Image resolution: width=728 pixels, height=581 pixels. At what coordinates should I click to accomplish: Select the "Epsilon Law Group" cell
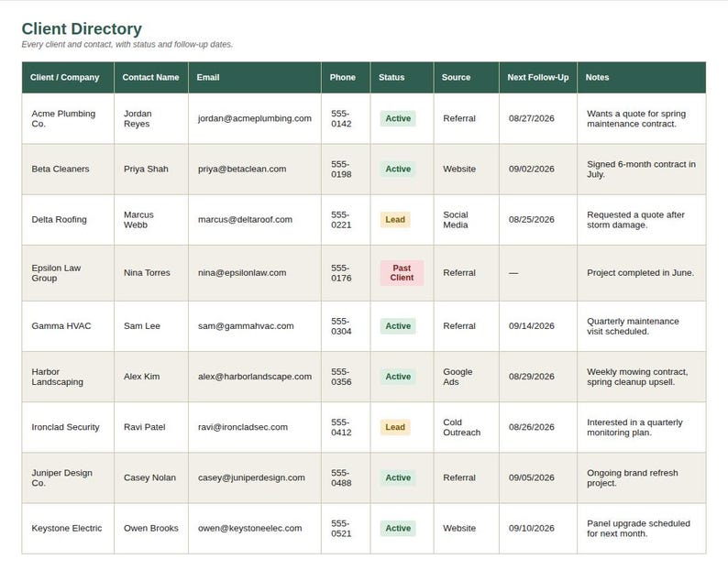tap(68, 273)
